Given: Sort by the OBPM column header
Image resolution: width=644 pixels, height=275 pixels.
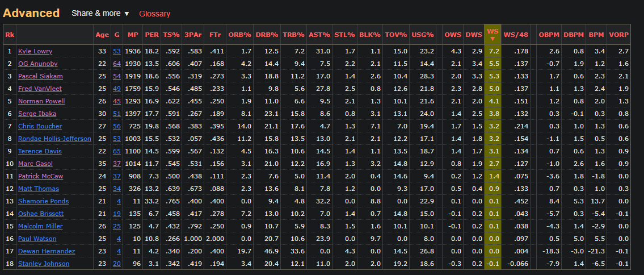Looking at the screenshot, I should coord(549,35).
